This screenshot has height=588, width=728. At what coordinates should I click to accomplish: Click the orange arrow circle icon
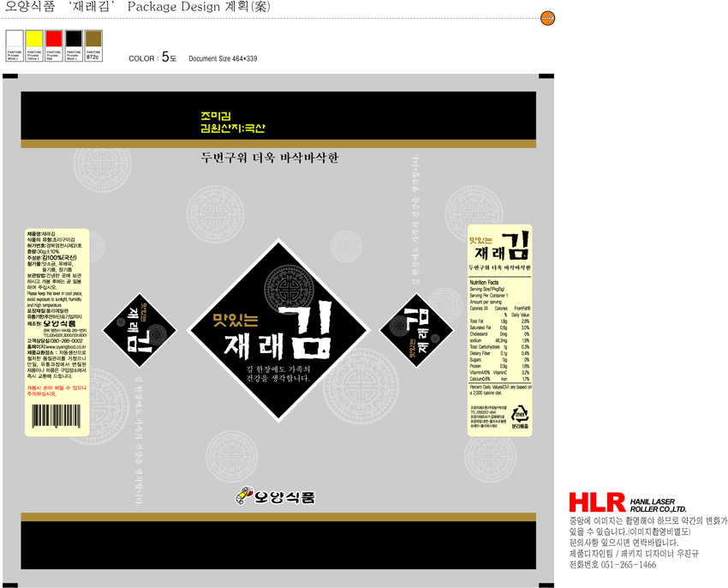tap(548, 19)
